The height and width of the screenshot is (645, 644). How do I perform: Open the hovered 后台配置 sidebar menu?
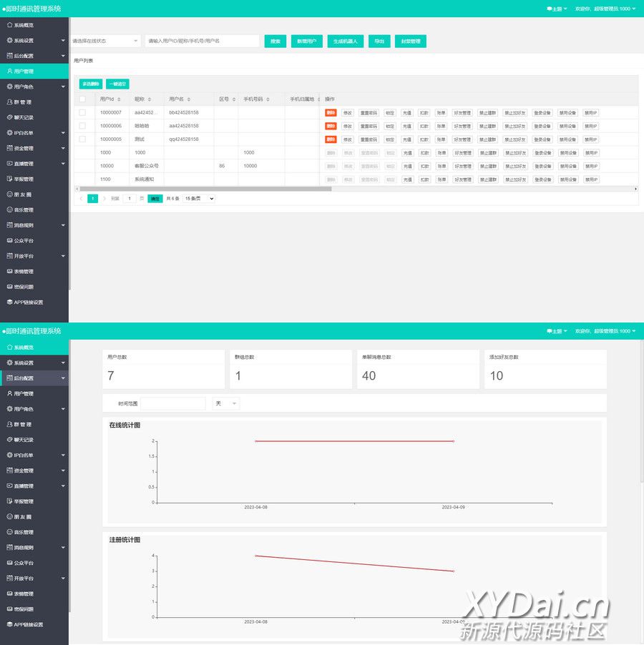[x=34, y=378]
